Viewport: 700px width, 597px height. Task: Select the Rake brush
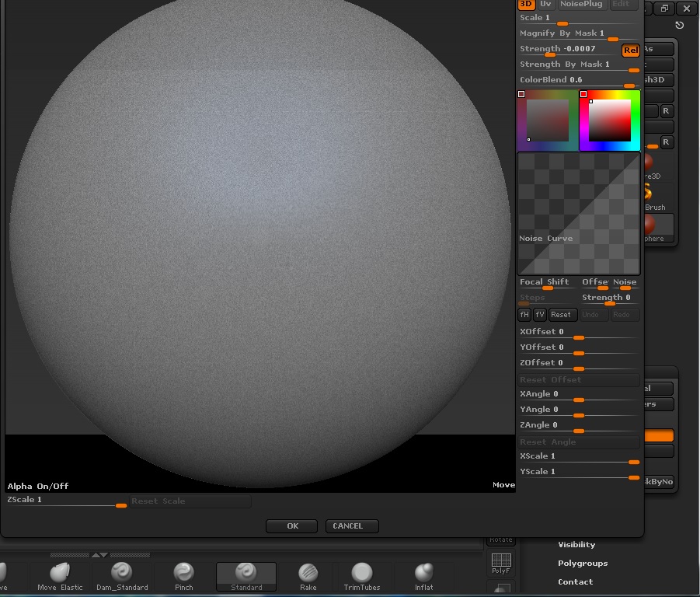(308, 577)
